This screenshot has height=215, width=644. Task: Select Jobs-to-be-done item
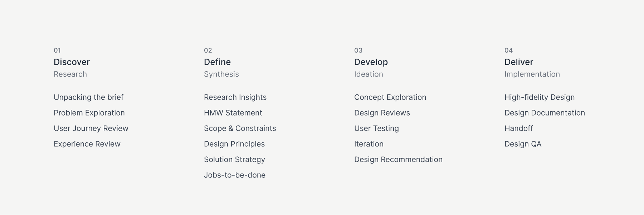click(x=235, y=175)
